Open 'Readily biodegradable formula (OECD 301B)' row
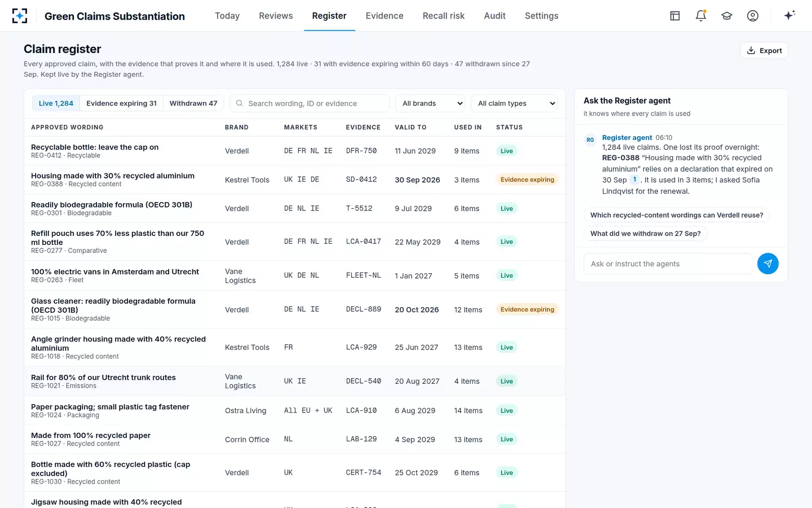Screen dimensions: 812x508 [295, 208]
